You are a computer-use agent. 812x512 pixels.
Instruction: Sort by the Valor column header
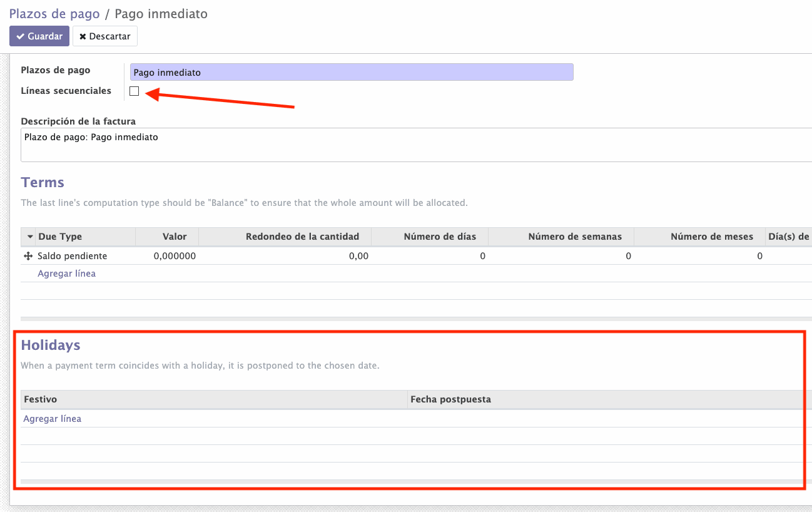[175, 237]
